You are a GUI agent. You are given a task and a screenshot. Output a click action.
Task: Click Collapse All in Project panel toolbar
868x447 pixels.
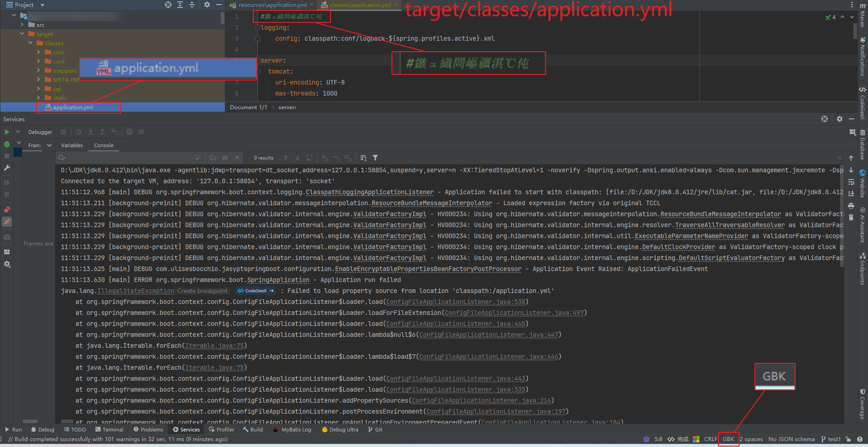192,5
